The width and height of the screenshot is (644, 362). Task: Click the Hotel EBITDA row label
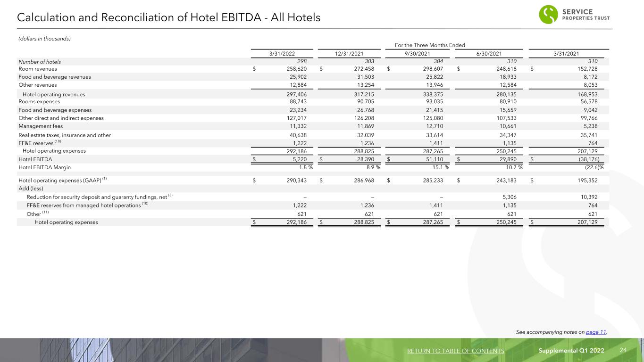[x=35, y=159]
